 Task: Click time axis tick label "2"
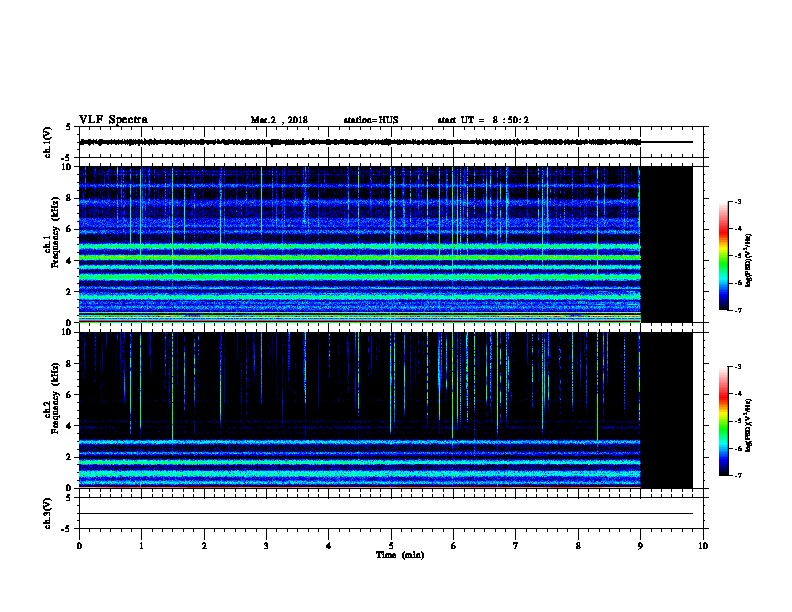click(x=204, y=546)
